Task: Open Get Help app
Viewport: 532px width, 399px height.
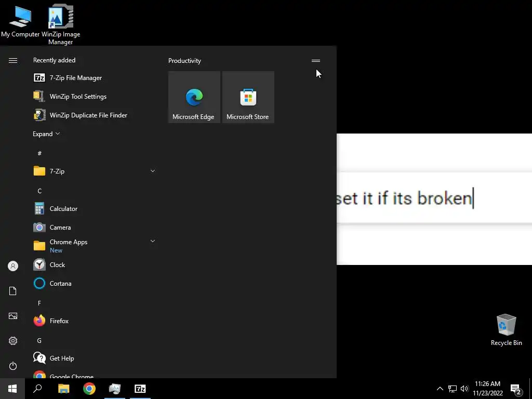Action: coord(95,358)
